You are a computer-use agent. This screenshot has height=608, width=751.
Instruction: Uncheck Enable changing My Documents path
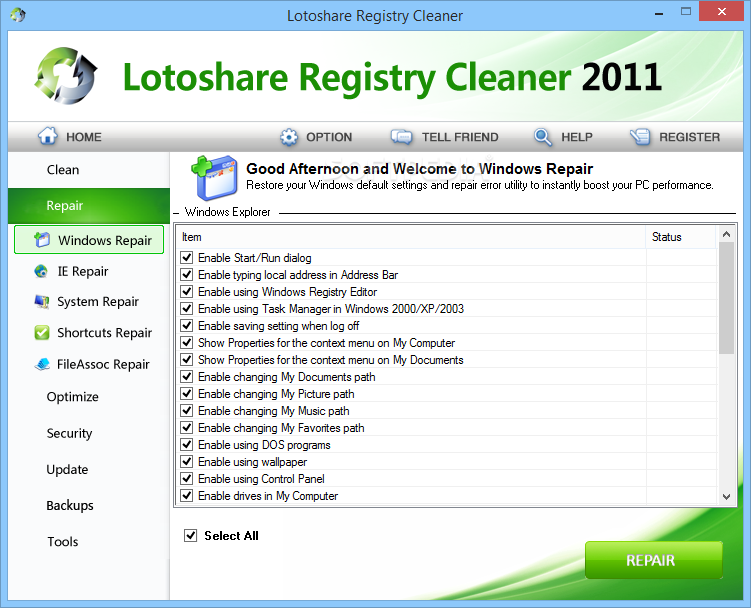click(187, 377)
